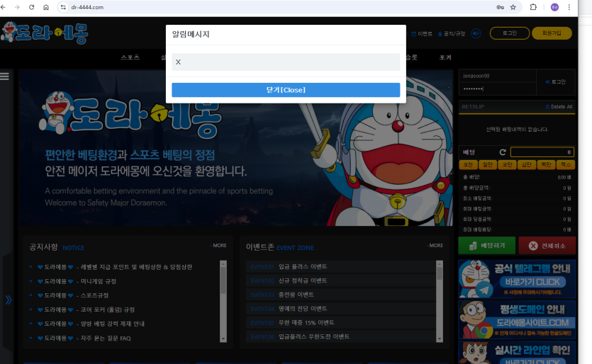Add 십만 bet amount chip

(x=527, y=164)
